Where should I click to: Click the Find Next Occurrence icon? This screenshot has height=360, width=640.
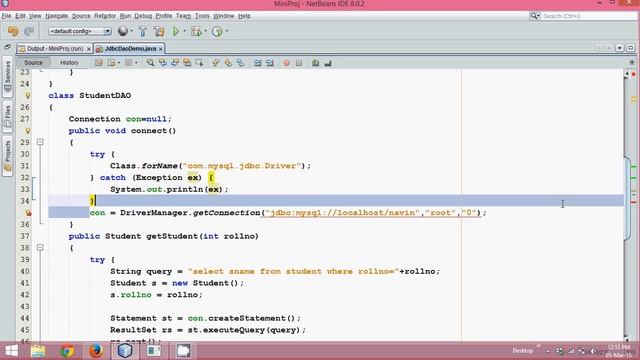click(175, 63)
